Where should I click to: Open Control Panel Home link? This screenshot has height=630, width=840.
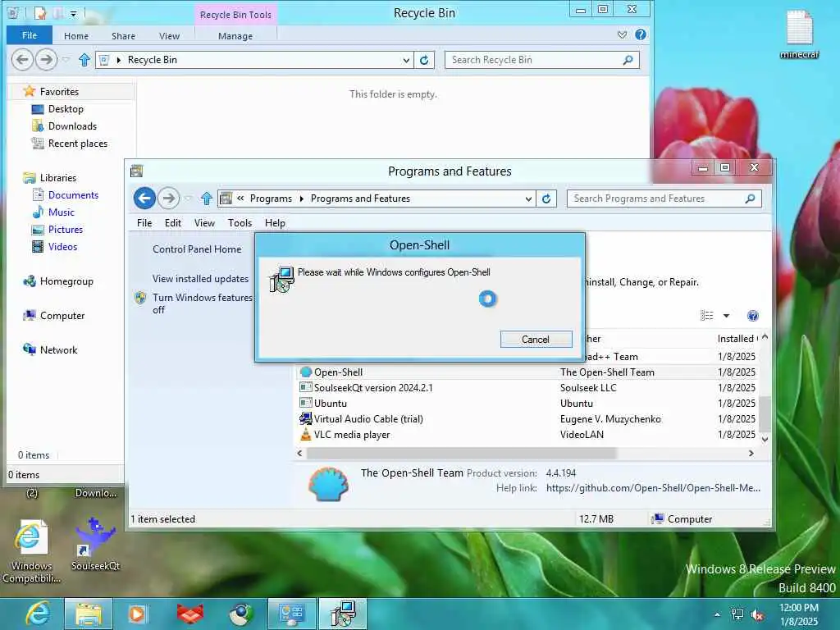197,249
